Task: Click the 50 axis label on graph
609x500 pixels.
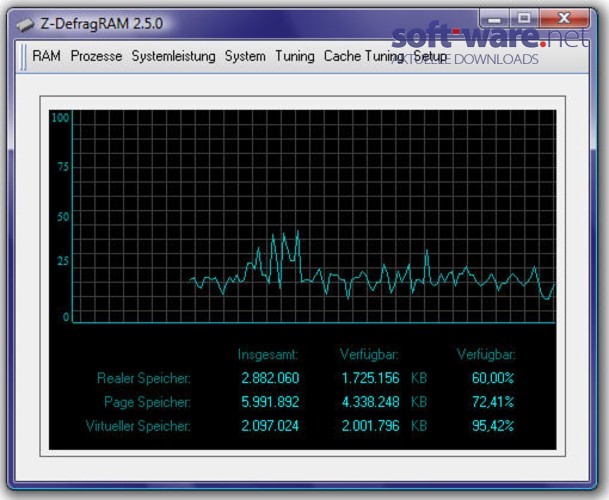Action: pos(63,217)
